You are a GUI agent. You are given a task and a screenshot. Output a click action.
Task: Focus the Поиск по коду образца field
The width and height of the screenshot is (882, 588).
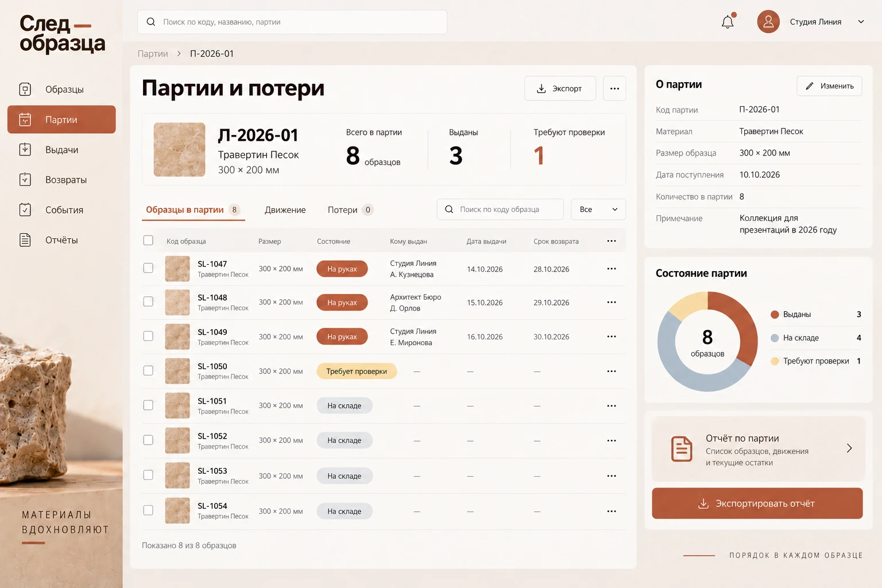tap(500, 210)
